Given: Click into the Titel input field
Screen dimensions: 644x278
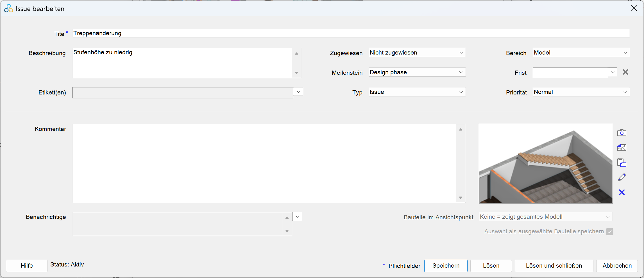Looking at the screenshot, I should (351, 33).
